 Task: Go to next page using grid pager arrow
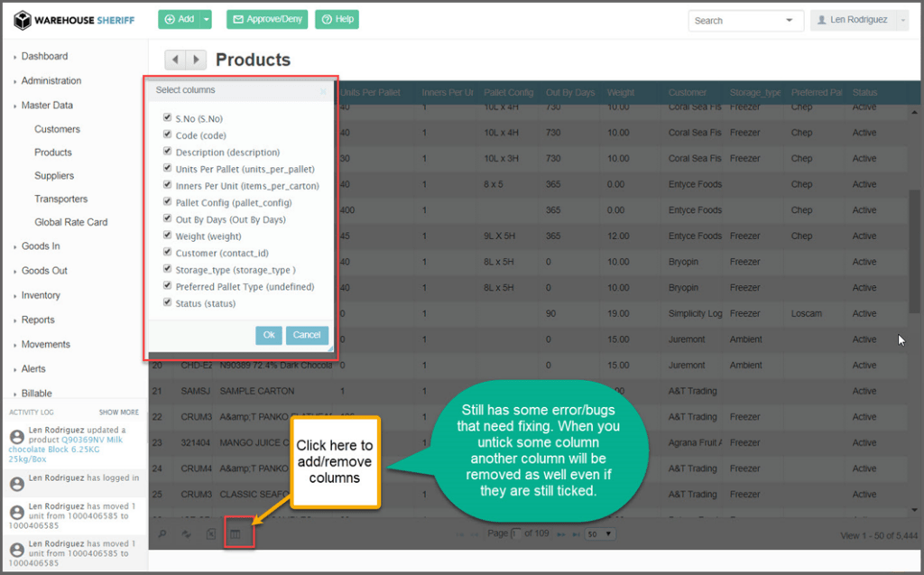pos(560,534)
